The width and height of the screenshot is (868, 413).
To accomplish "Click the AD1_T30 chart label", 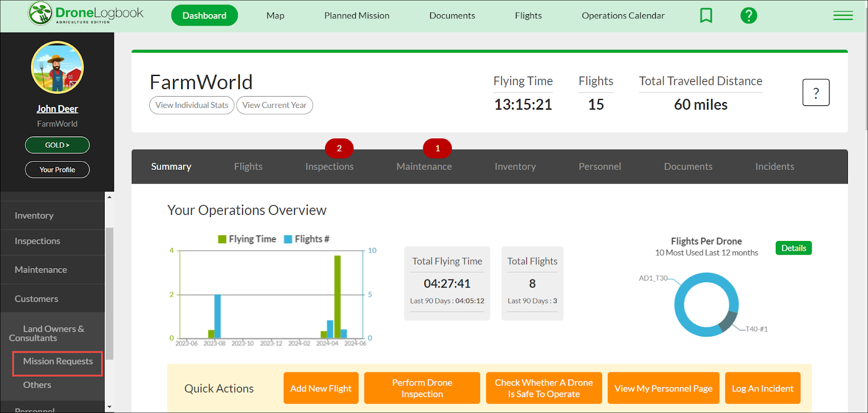I will click(x=653, y=278).
